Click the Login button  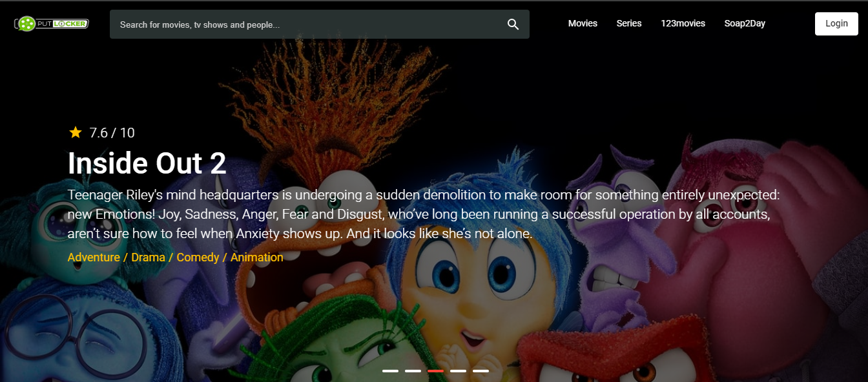[x=836, y=24]
